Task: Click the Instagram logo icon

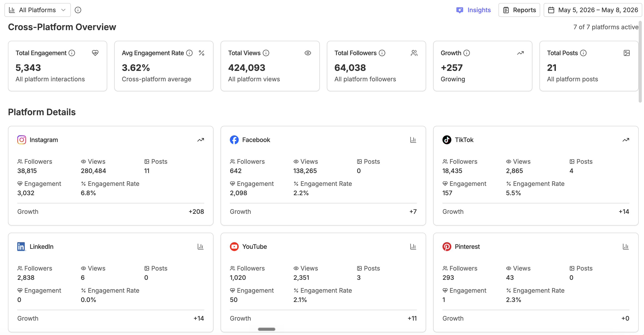Action: (x=22, y=140)
